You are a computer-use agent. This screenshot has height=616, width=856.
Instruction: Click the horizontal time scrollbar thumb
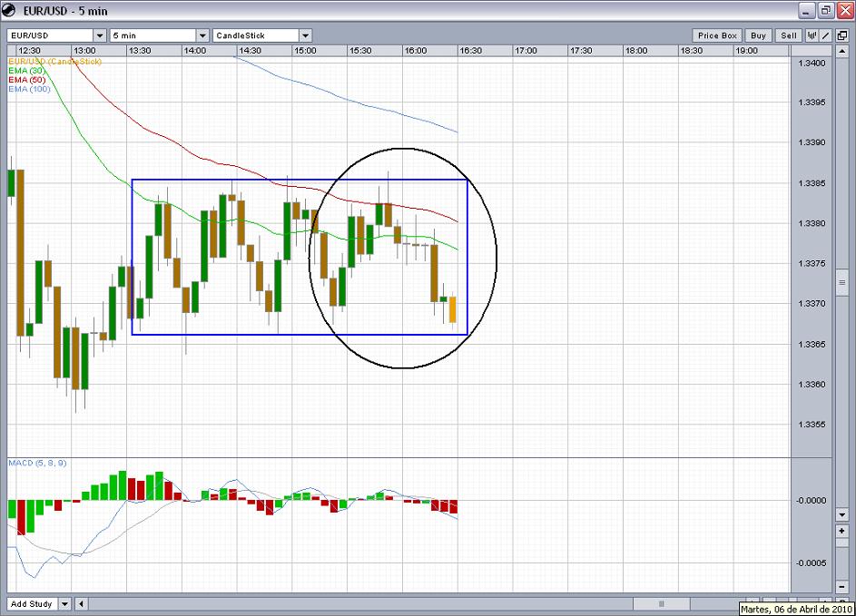tap(661, 603)
